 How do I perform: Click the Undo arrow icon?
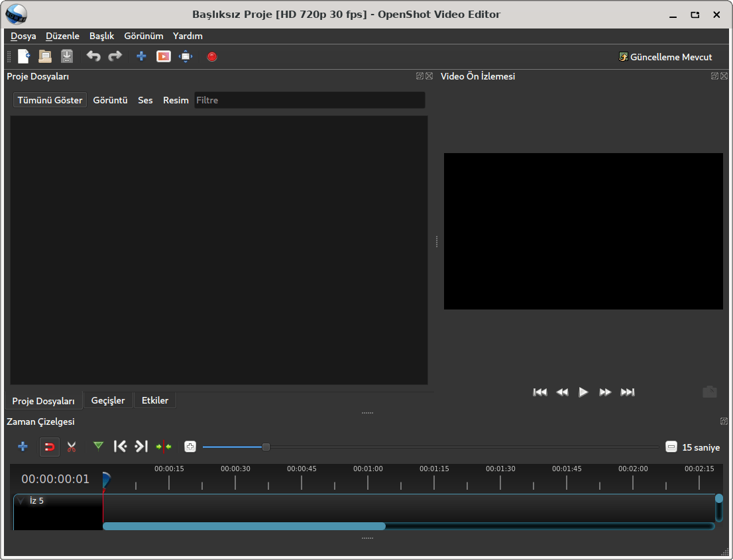93,57
